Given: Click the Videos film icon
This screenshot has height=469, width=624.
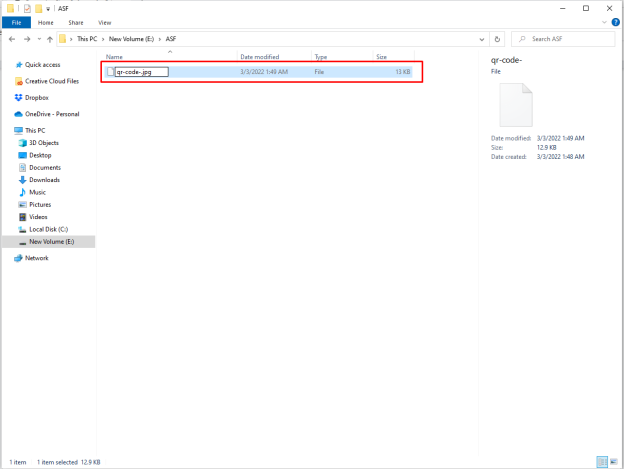Looking at the screenshot, I should click(23, 217).
